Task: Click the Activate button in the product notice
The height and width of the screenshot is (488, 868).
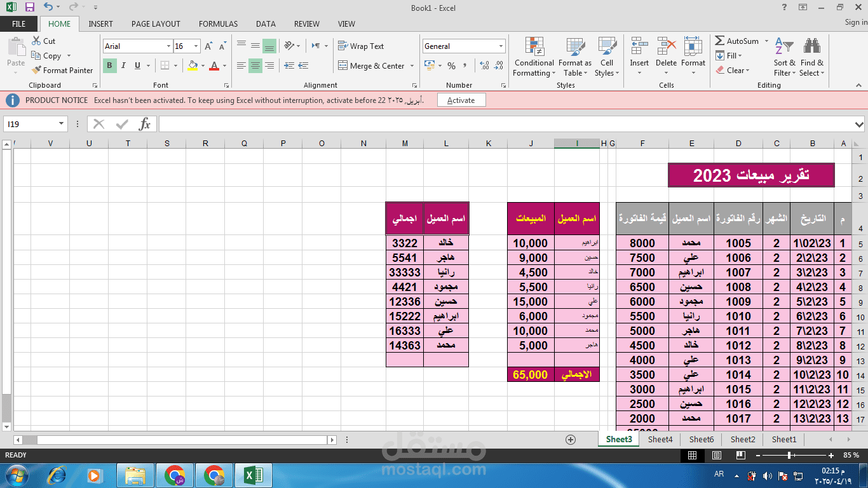Action: (461, 100)
